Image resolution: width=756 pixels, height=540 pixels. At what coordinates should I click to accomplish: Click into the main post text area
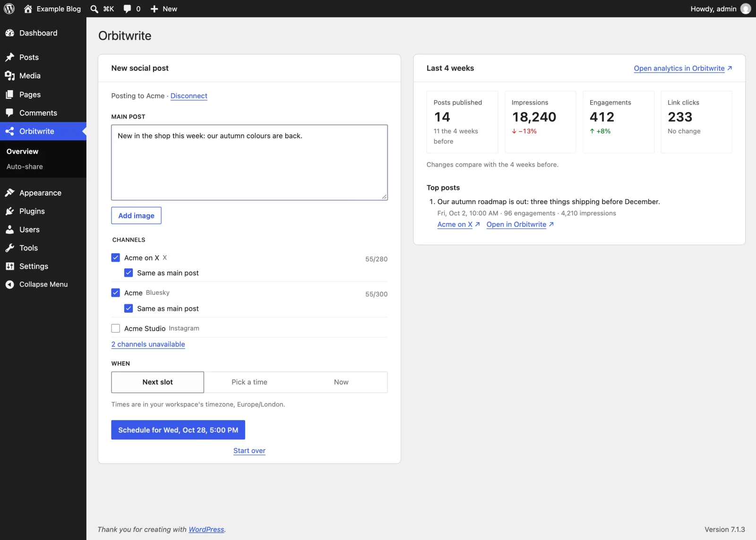point(249,163)
